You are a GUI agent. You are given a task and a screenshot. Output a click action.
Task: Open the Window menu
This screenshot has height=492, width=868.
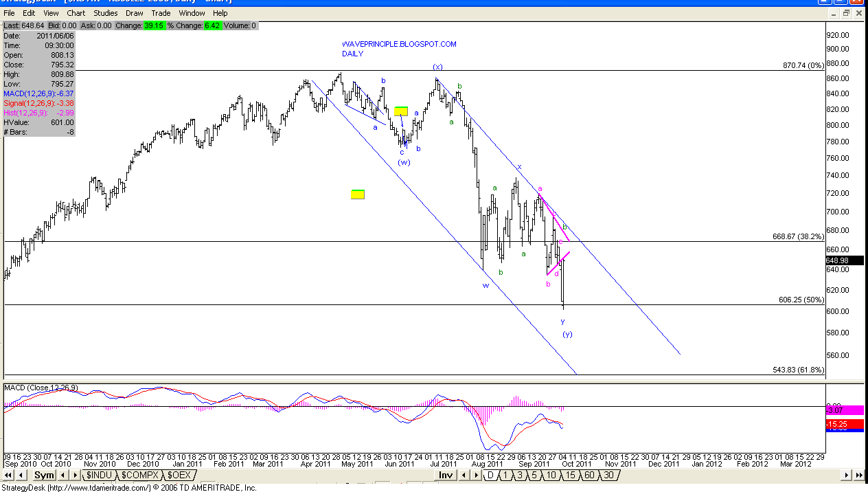pos(192,13)
